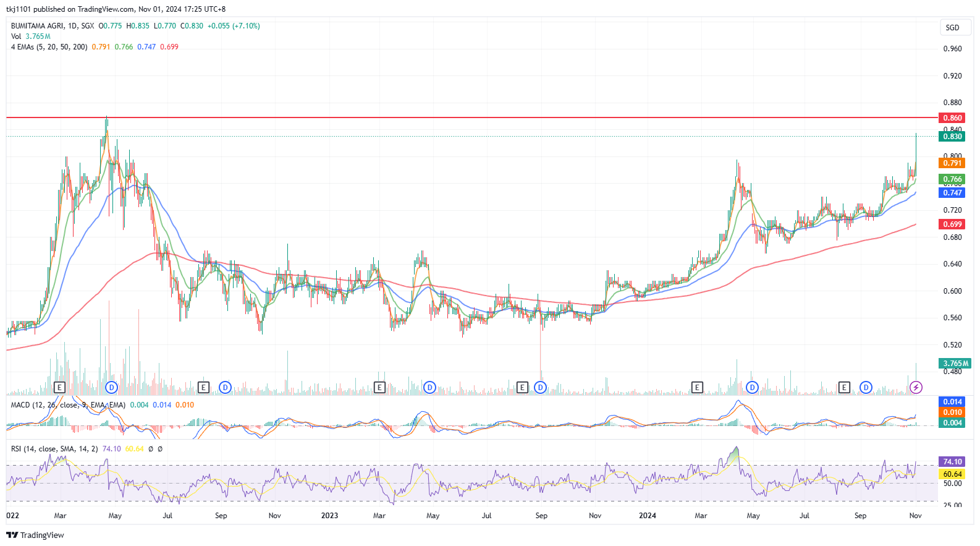
Task: Click the C0.830 close value in legend
Action: point(192,26)
